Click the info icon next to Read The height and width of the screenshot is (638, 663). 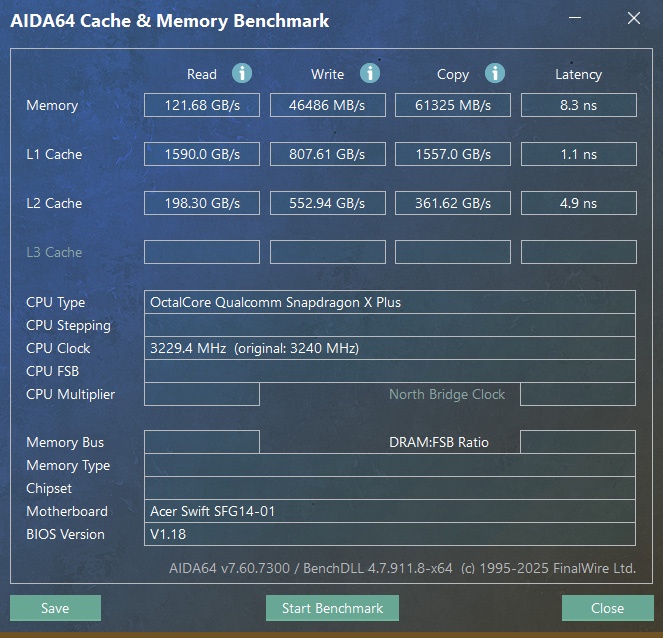(x=242, y=73)
